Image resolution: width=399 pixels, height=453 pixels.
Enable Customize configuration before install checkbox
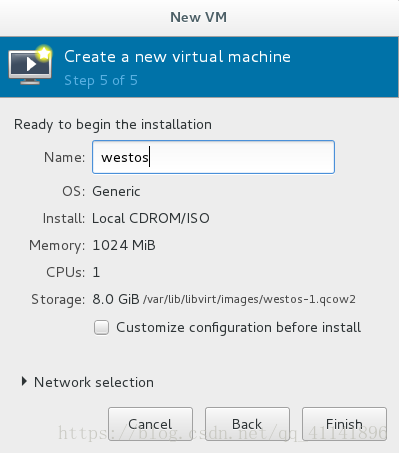(101, 327)
